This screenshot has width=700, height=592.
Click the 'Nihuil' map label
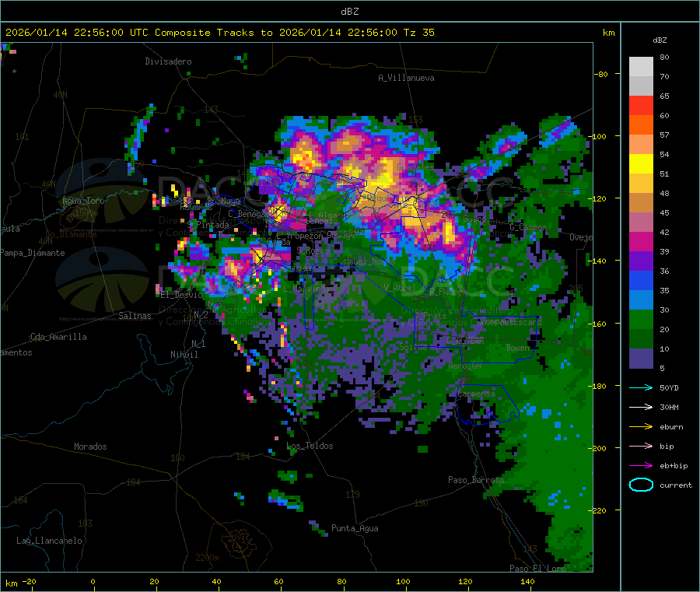184,355
